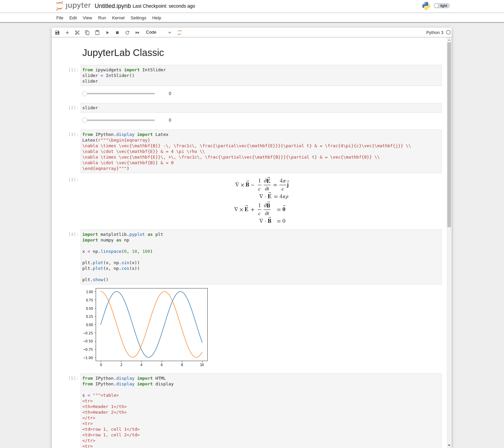Image resolution: width=504 pixels, height=448 pixels.
Task: Toggle the light theme switch
Action: pos(442,6)
